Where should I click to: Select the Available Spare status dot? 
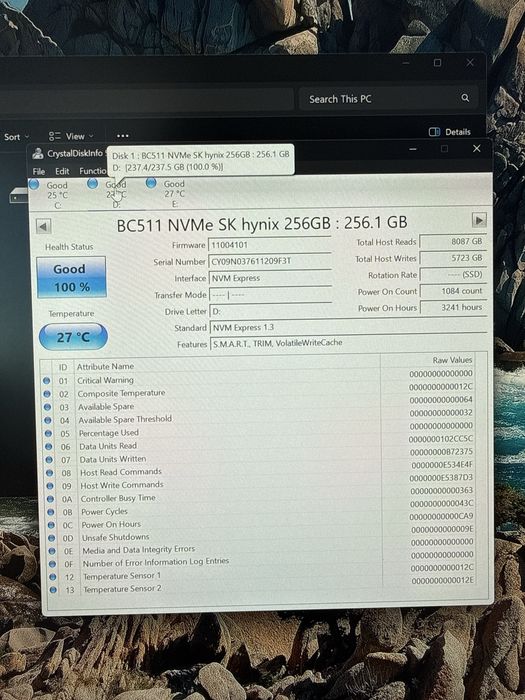click(x=47, y=407)
